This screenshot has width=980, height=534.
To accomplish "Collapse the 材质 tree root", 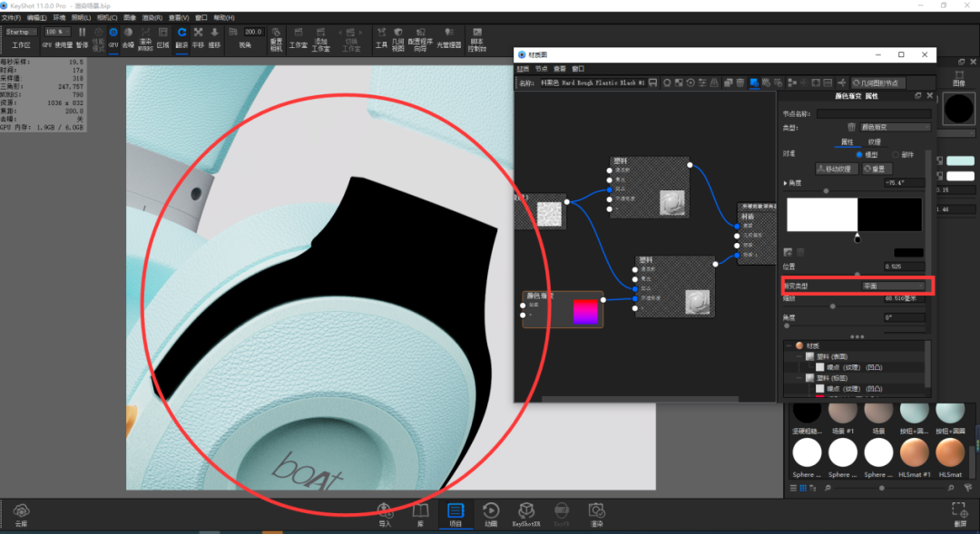I will click(789, 345).
